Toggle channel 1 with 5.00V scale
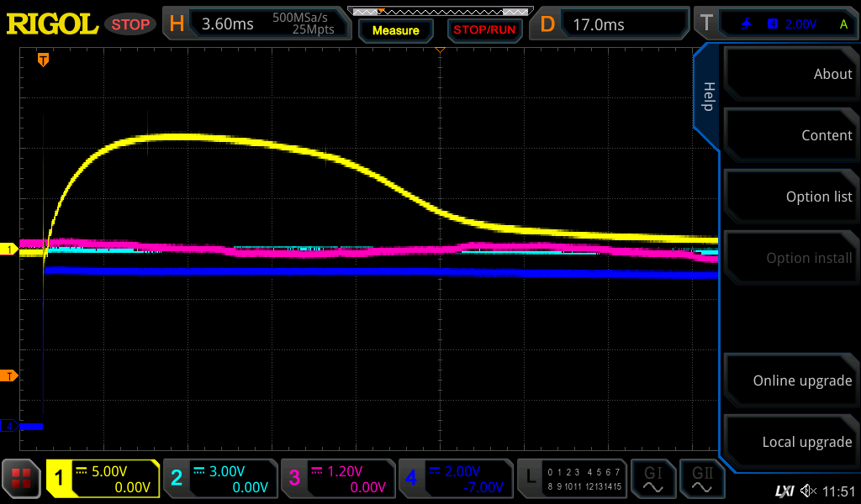Image resolution: width=861 pixels, height=504 pixels. click(x=103, y=480)
